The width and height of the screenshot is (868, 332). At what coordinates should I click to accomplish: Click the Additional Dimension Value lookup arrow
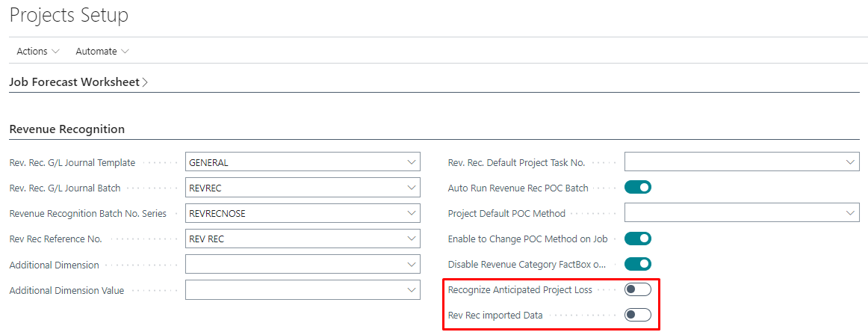coord(412,290)
